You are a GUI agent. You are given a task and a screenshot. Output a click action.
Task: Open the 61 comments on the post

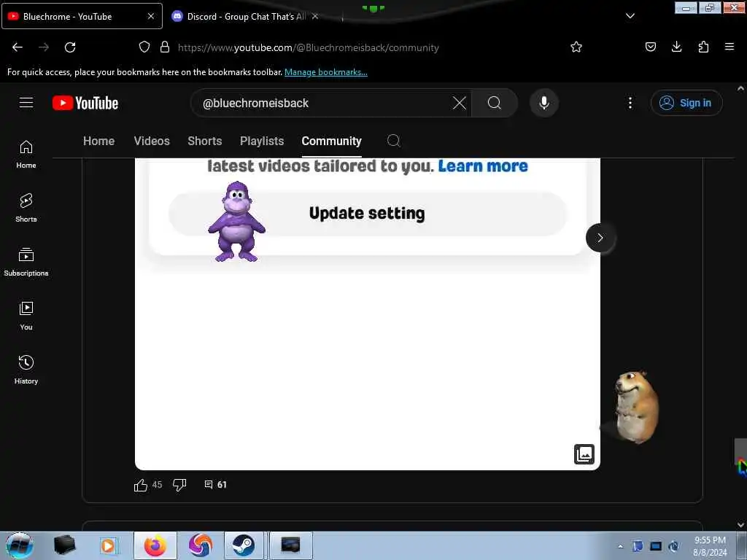(x=215, y=485)
